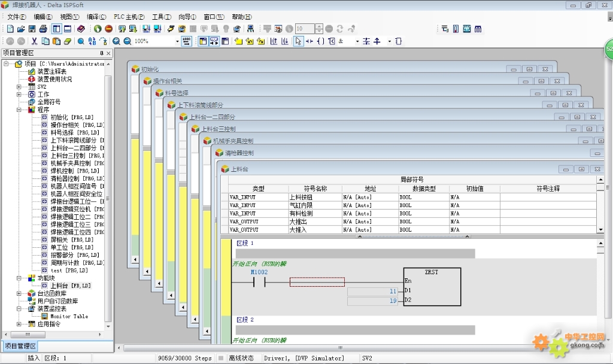Open the 文件(F) menu
Viewport: 613px width, 364px height.
click(x=16, y=17)
